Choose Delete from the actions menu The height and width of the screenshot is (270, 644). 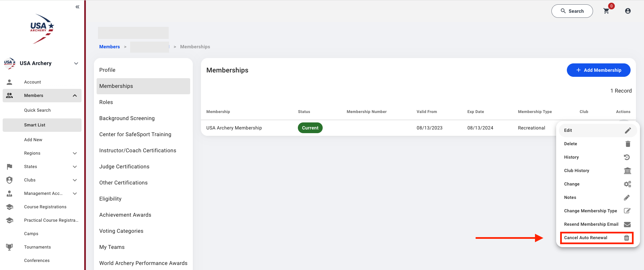tap(598, 144)
